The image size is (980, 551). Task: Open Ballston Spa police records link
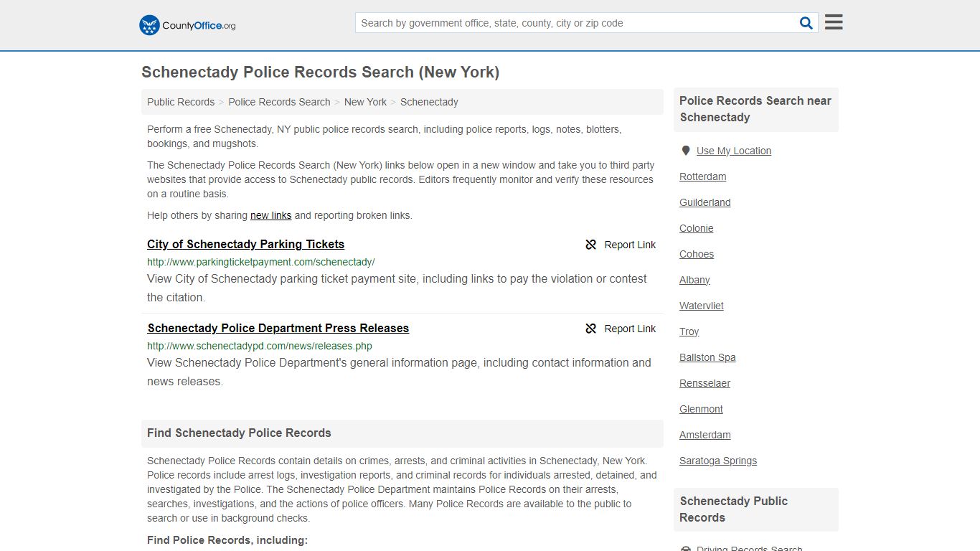point(707,357)
